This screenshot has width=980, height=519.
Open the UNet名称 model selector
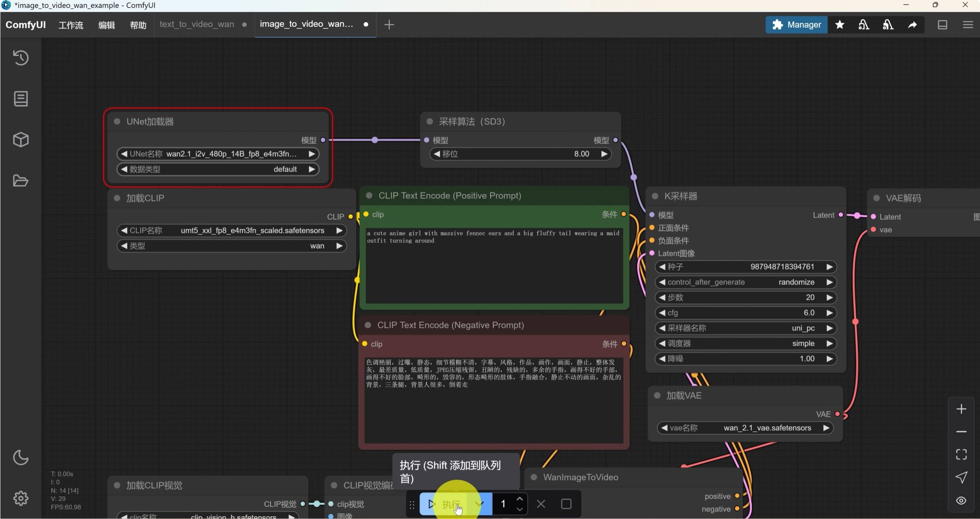218,154
